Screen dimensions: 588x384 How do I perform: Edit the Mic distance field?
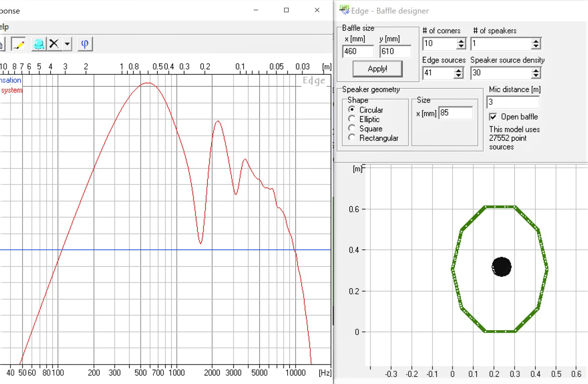pyautogui.click(x=513, y=102)
